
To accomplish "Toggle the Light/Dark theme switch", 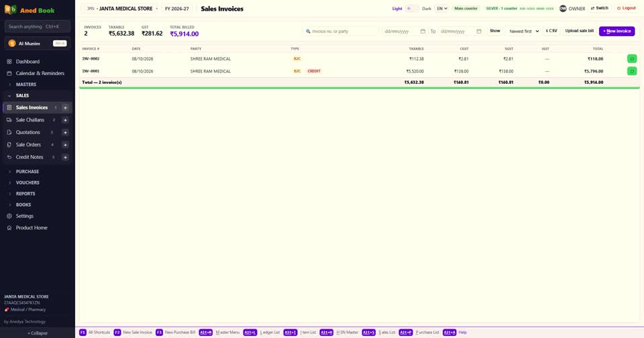I will point(412,8).
